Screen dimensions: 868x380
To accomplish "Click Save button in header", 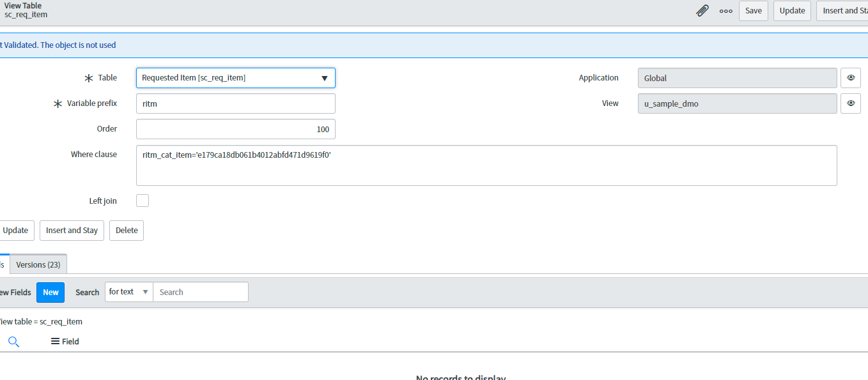I will [754, 11].
